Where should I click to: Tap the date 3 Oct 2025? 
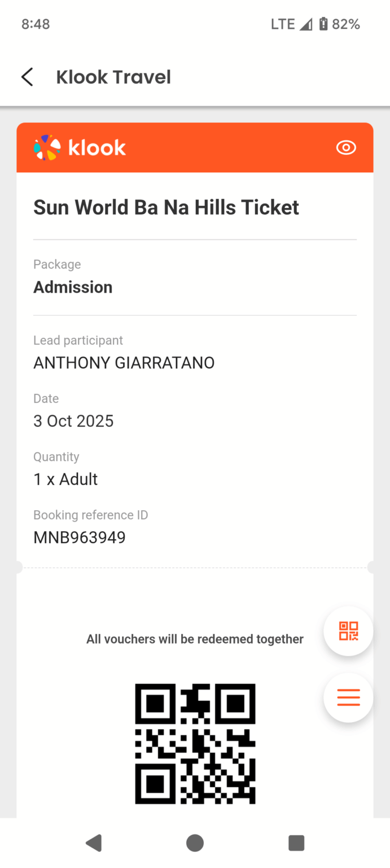[x=73, y=421]
